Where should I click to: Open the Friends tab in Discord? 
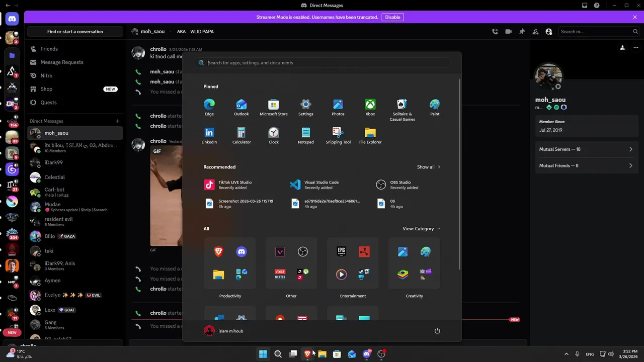click(x=75, y=49)
